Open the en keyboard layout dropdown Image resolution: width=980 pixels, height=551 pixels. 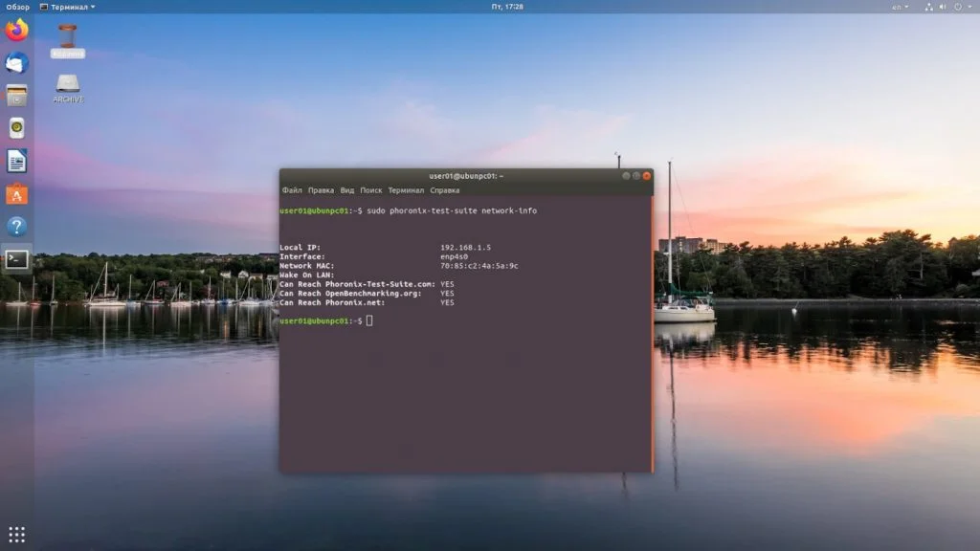(900, 7)
